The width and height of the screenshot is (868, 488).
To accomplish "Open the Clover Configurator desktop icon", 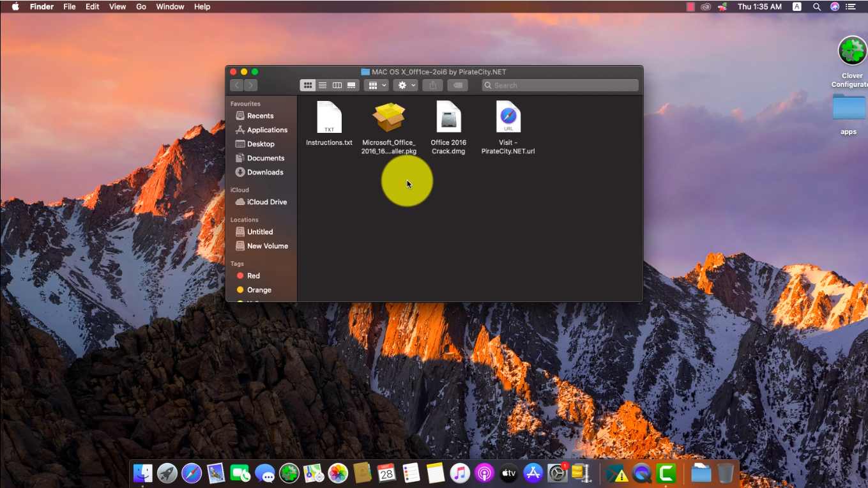I will (x=852, y=62).
